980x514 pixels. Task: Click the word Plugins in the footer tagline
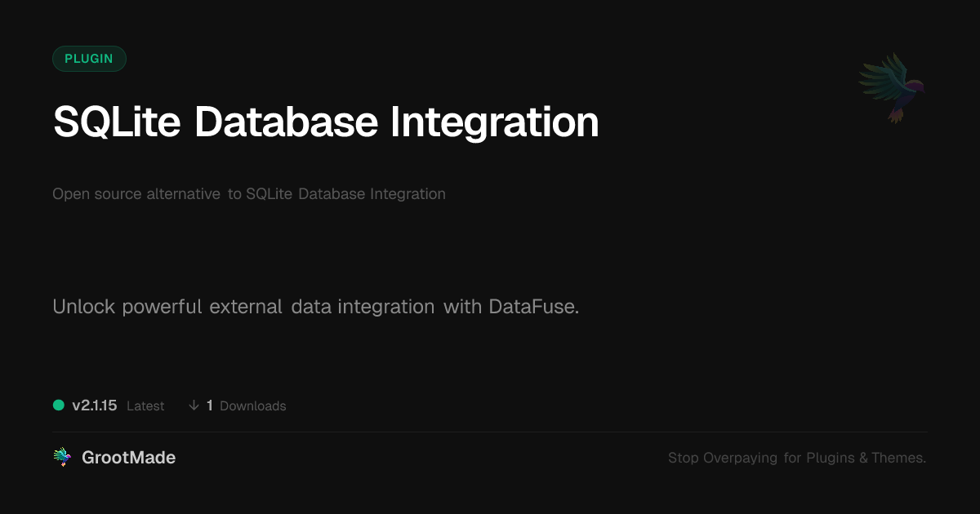pyautogui.click(x=830, y=458)
